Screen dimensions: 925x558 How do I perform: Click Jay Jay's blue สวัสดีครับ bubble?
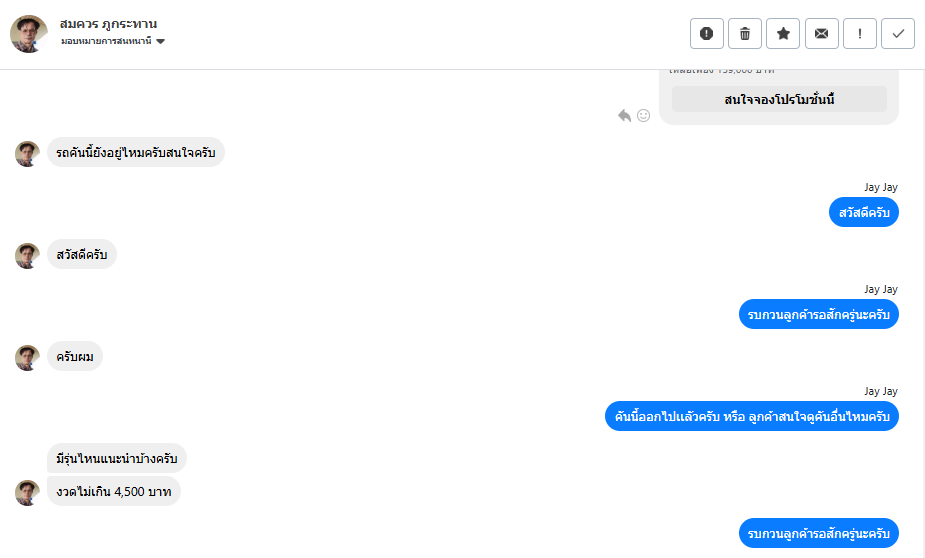point(864,213)
